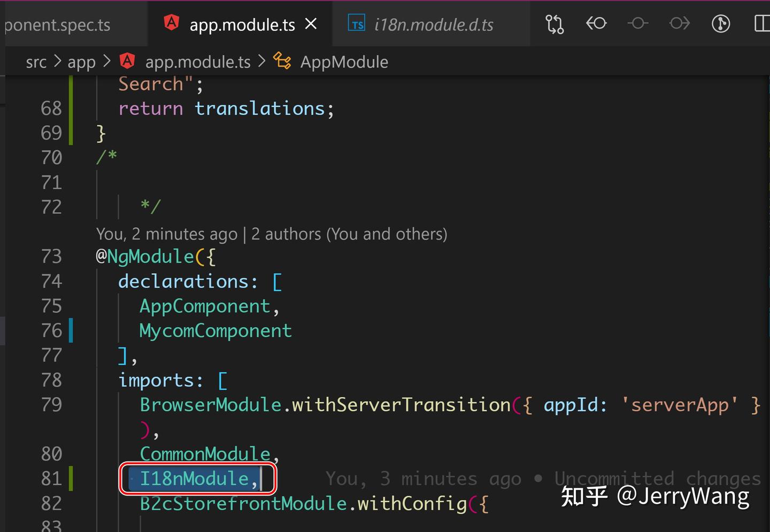Click the TS icon on i18n.module.d.ts tab

point(356,24)
